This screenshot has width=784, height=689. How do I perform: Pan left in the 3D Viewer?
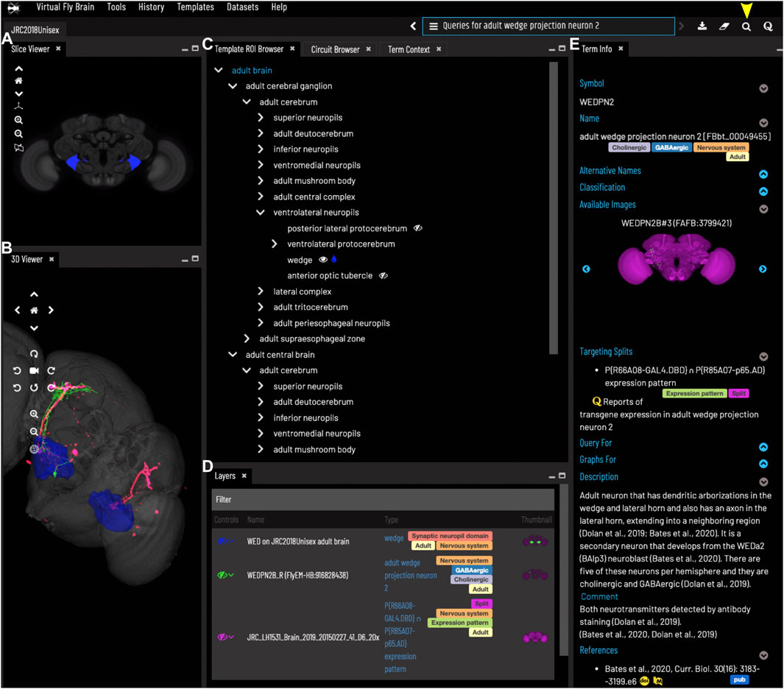coord(18,310)
